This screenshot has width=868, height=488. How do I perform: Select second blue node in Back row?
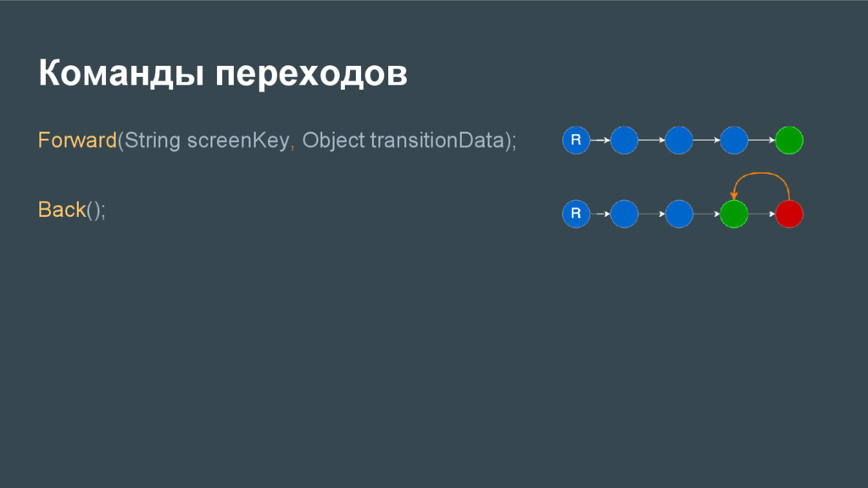coord(624,213)
